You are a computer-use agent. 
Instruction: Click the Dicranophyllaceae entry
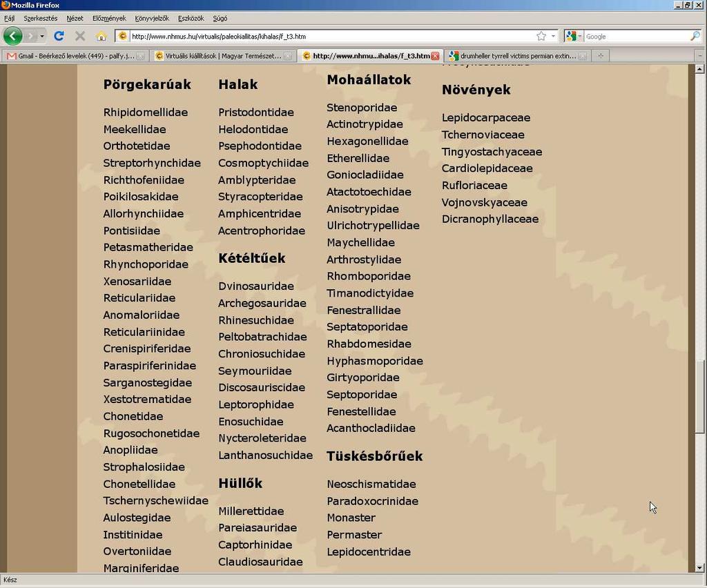[x=490, y=219]
